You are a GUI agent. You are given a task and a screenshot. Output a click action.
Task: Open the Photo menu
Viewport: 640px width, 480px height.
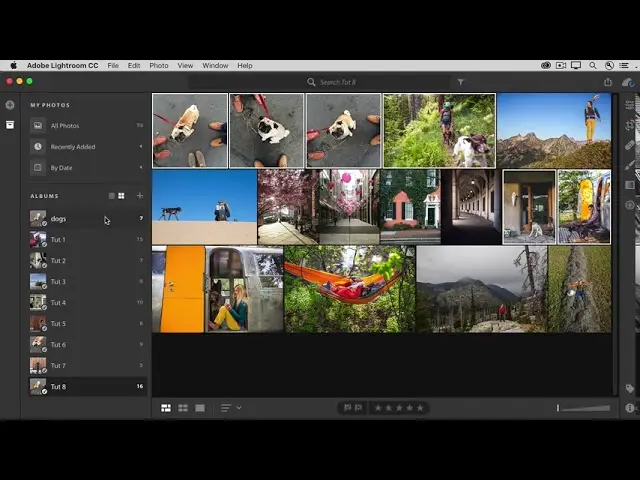[159, 65]
